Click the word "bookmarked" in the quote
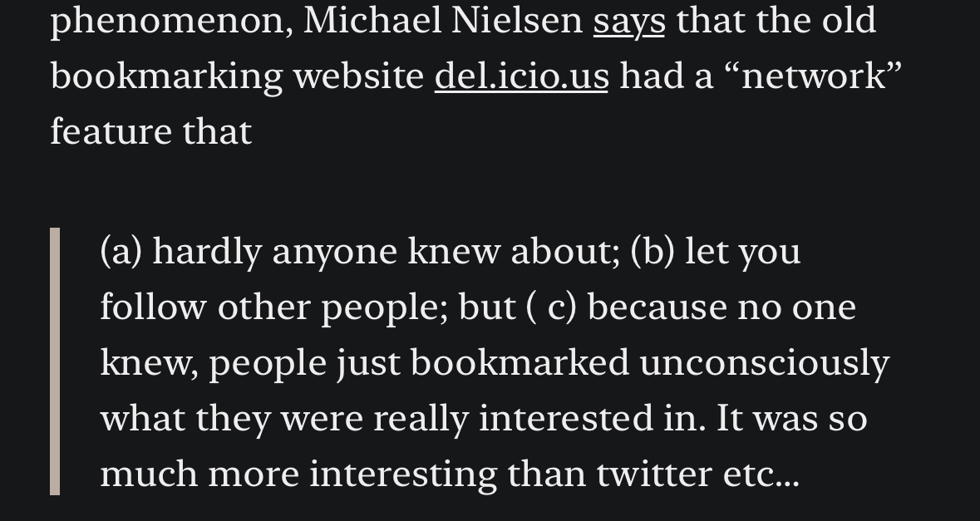Screen dimensions: 980x521 point(520,362)
